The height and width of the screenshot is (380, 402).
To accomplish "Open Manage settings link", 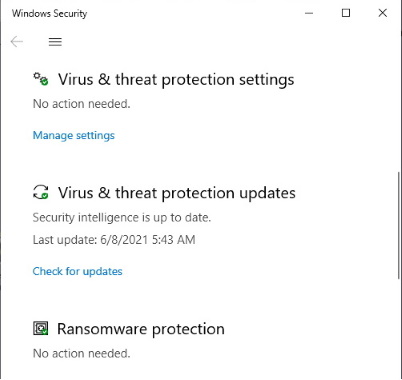I will click(74, 135).
